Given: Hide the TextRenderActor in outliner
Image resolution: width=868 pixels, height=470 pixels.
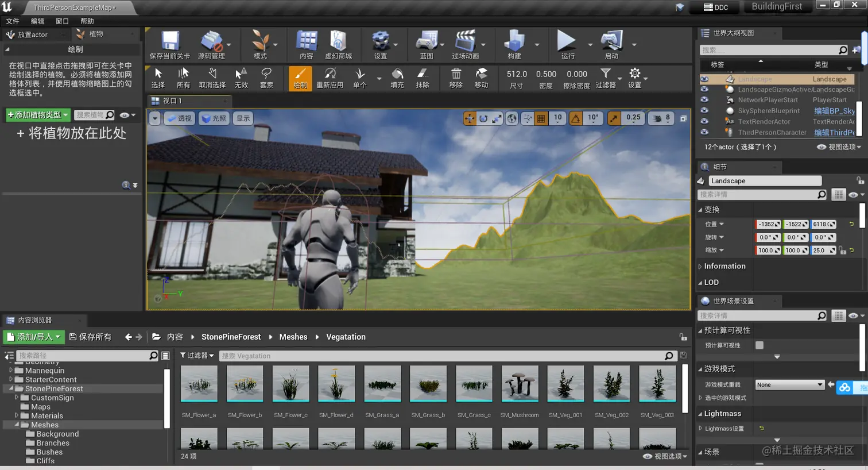Looking at the screenshot, I should [x=704, y=121].
